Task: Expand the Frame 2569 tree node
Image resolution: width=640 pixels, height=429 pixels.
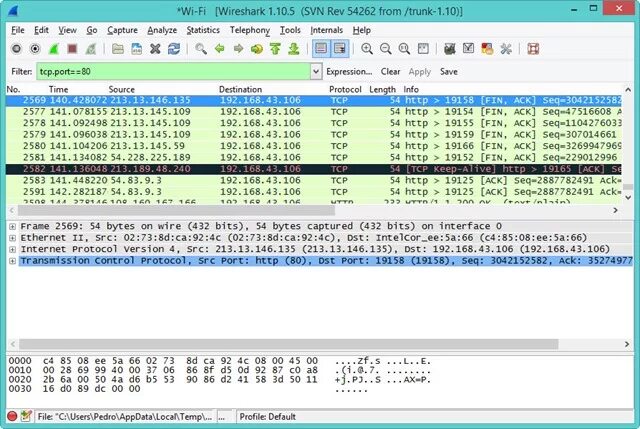Action: tap(13, 227)
